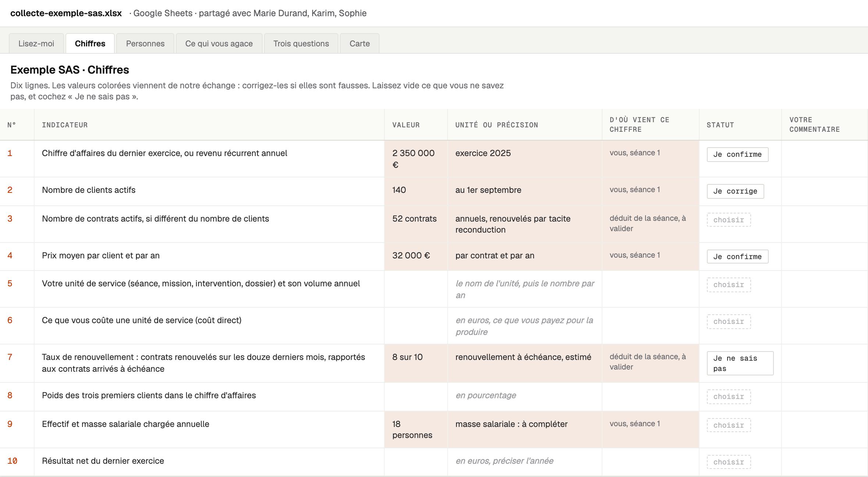The width and height of the screenshot is (868, 477).
Task: Select 'Résultat net du dernier exercice' cell
Action: (x=209, y=462)
